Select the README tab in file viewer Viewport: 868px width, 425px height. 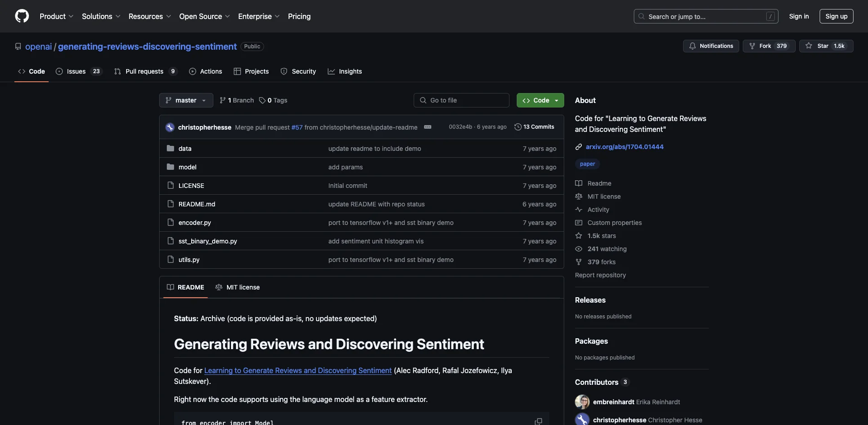coord(185,287)
